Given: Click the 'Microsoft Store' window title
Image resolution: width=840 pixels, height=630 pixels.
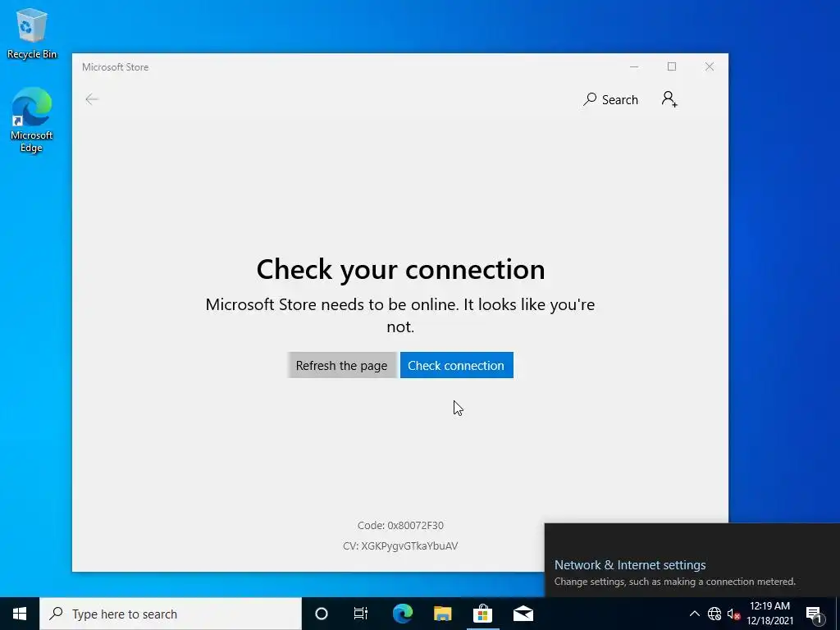Looking at the screenshot, I should [115, 67].
